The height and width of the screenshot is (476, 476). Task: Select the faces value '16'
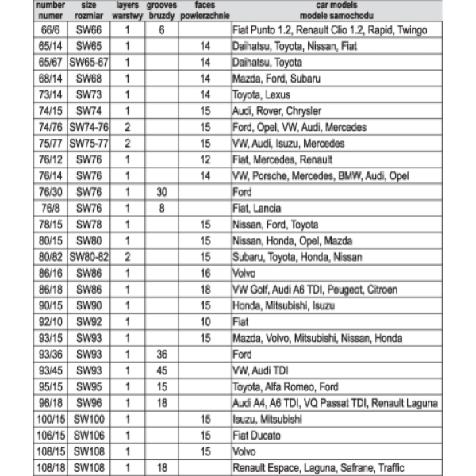(205, 273)
